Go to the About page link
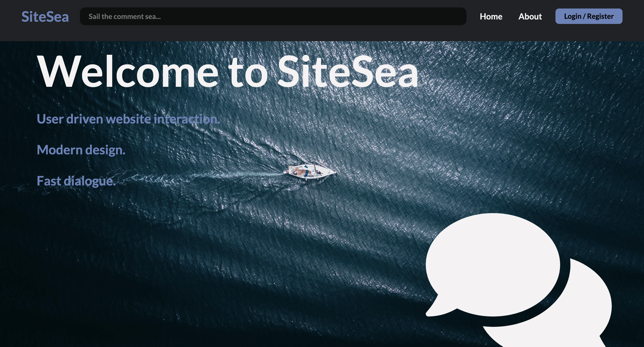 pos(530,16)
